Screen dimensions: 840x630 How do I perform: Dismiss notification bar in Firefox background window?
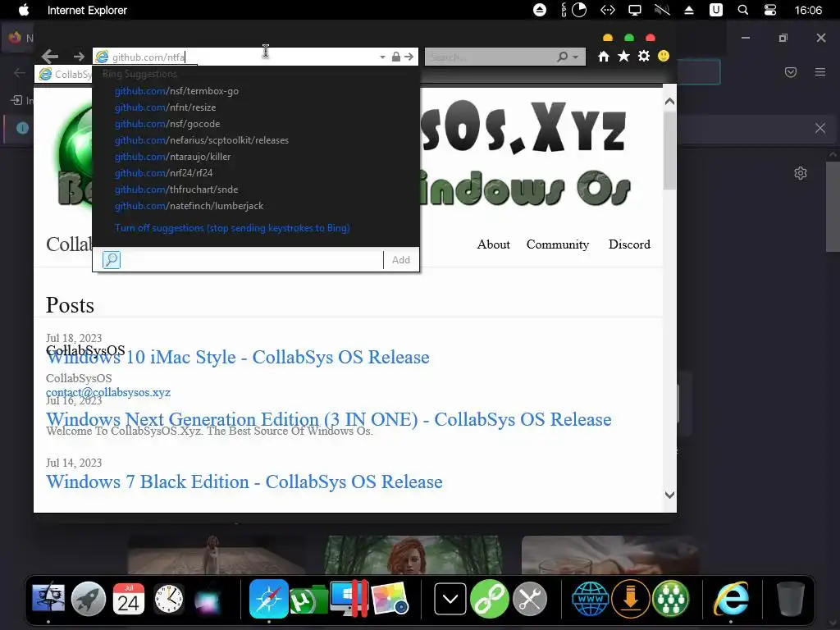(x=820, y=128)
